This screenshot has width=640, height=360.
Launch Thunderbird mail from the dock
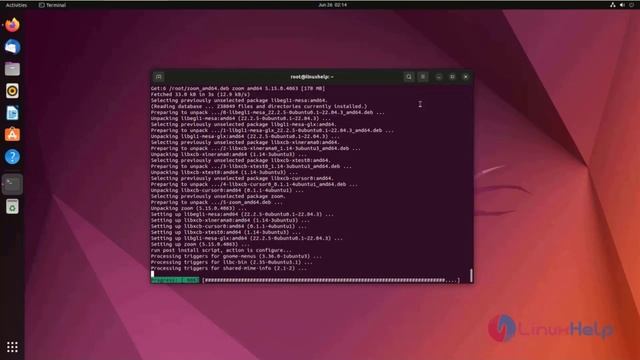coord(12,47)
